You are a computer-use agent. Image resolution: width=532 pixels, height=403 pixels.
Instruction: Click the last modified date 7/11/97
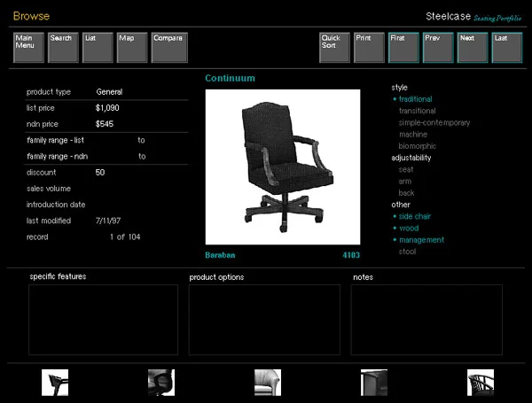(x=108, y=221)
